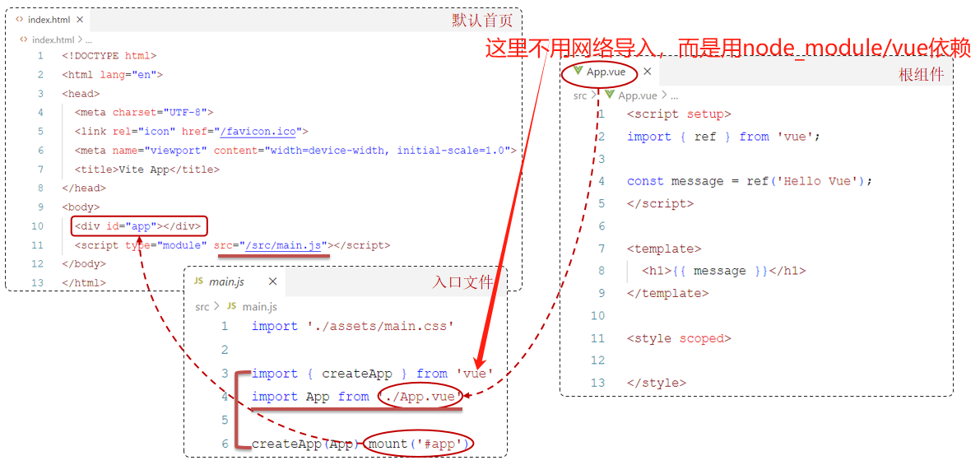
Task: Click the <h1>{{ message }}</h1> line
Action: pos(724,272)
